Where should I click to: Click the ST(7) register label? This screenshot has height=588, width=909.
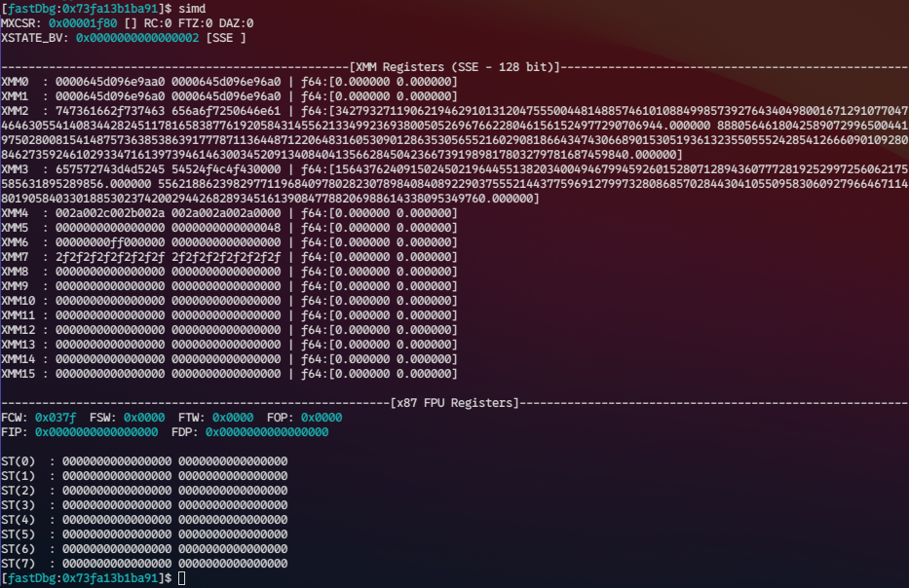18,564
